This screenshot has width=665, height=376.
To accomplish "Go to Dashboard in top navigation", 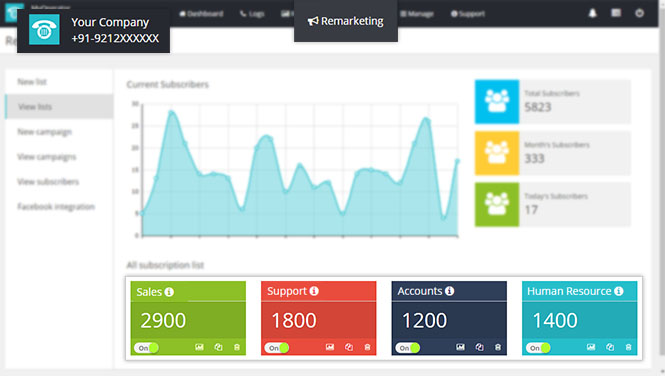I will click(201, 14).
